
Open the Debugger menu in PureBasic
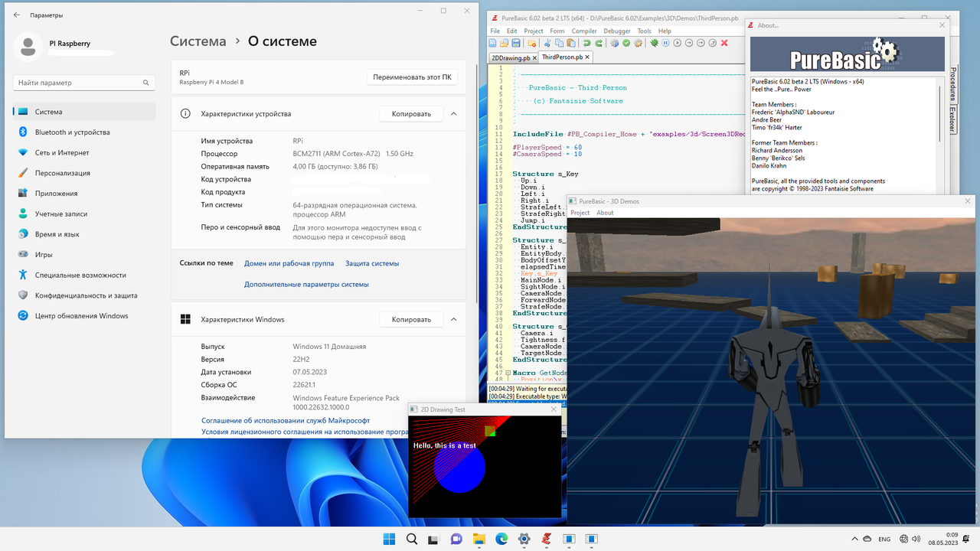coord(617,31)
